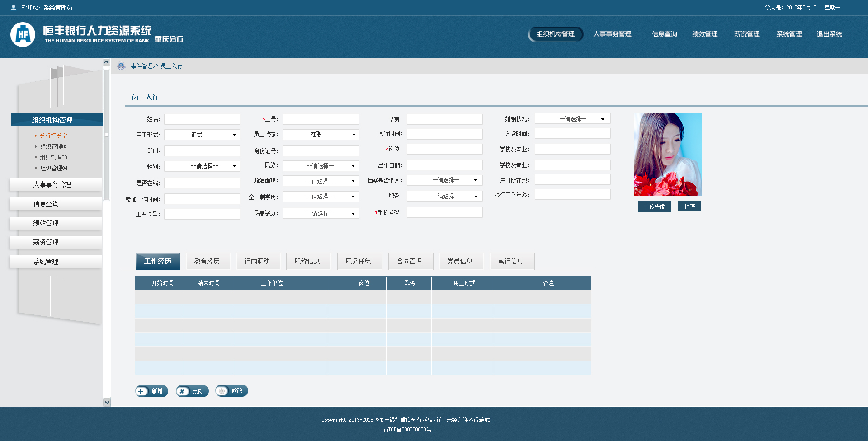Switch to the 教育经历 tab
Viewport: 868px width, 441px height.
pos(208,261)
